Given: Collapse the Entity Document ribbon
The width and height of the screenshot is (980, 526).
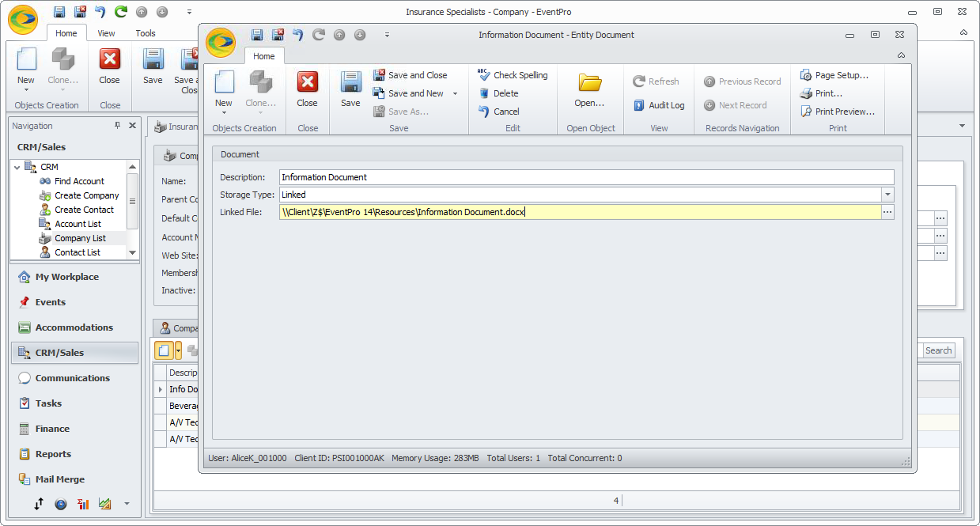Looking at the screenshot, I should point(901,55).
